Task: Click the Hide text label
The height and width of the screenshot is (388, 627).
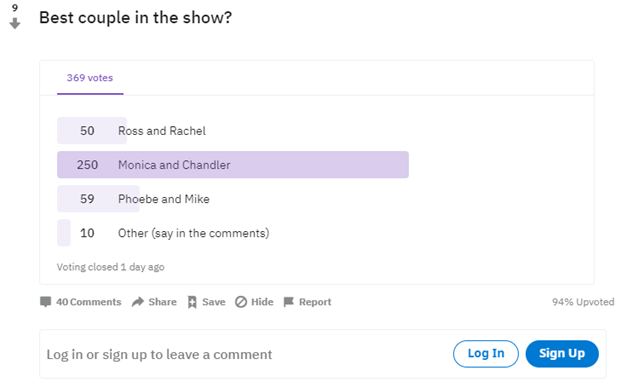Action: point(262,302)
